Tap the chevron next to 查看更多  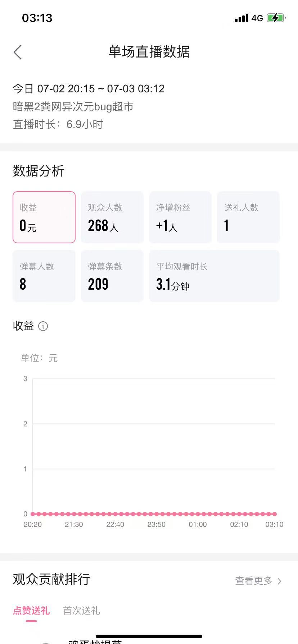point(279,581)
